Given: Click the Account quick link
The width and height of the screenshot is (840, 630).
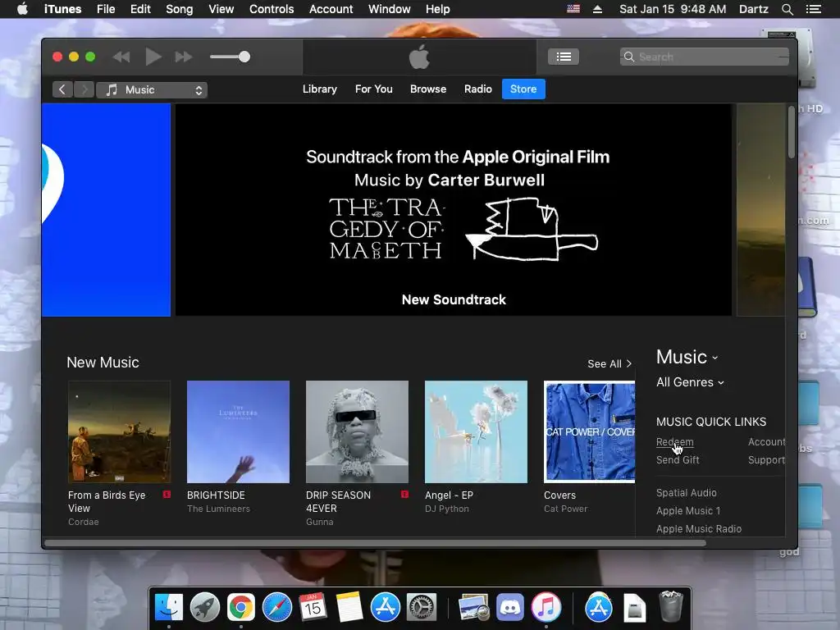Looking at the screenshot, I should (x=767, y=442).
